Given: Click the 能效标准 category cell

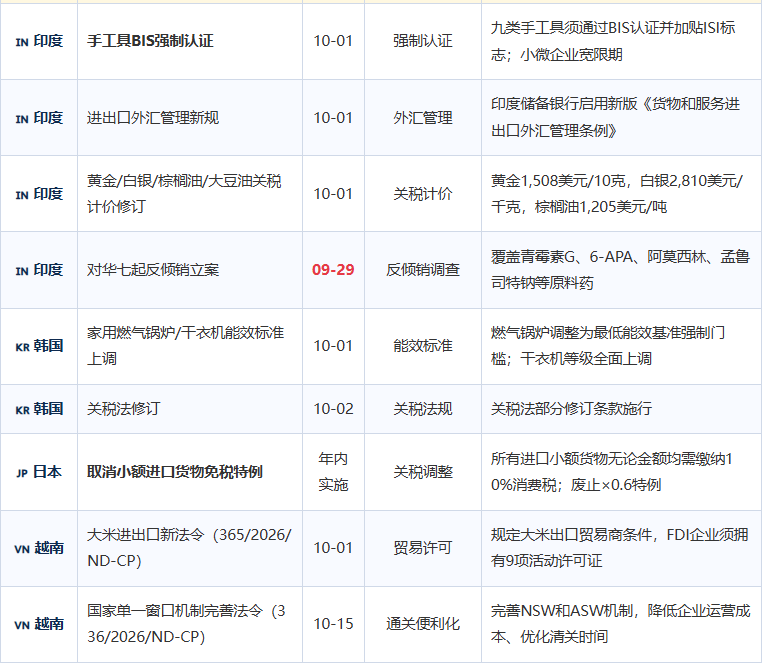Looking at the screenshot, I should [423, 346].
